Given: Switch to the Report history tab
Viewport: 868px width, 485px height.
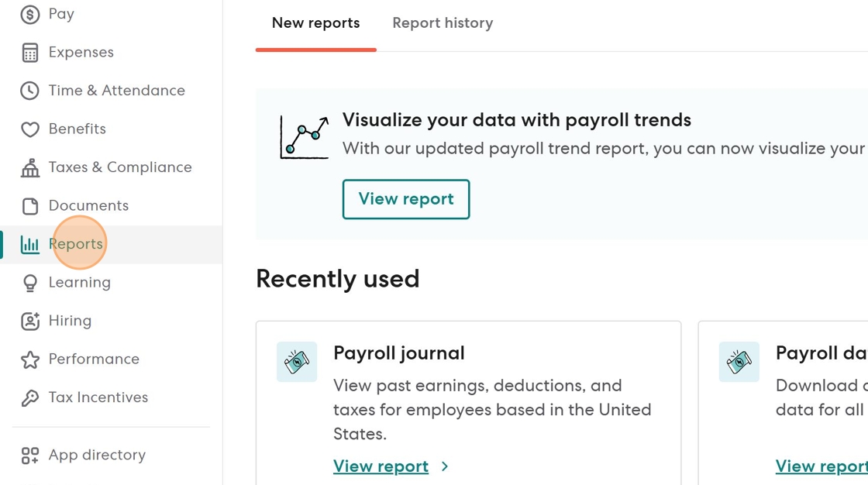Looking at the screenshot, I should tap(443, 23).
